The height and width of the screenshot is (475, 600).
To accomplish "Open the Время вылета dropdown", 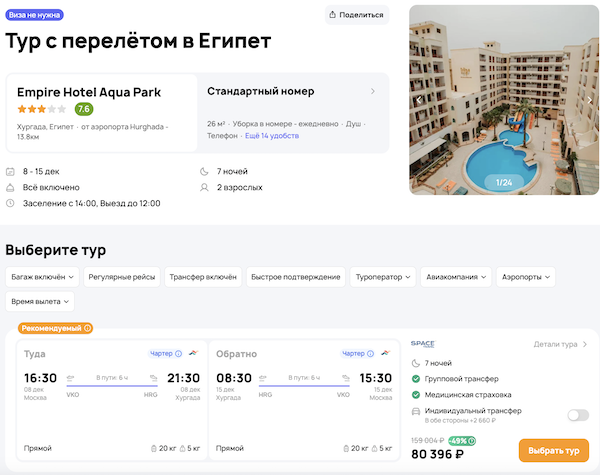I will pyautogui.click(x=40, y=301).
